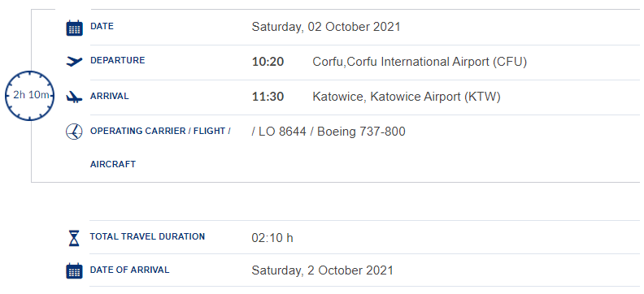
Task: Click the arrival time 11:30
Action: point(268,97)
